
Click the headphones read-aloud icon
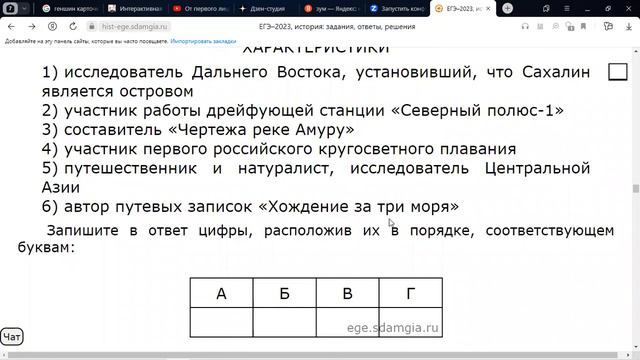[x=525, y=27]
